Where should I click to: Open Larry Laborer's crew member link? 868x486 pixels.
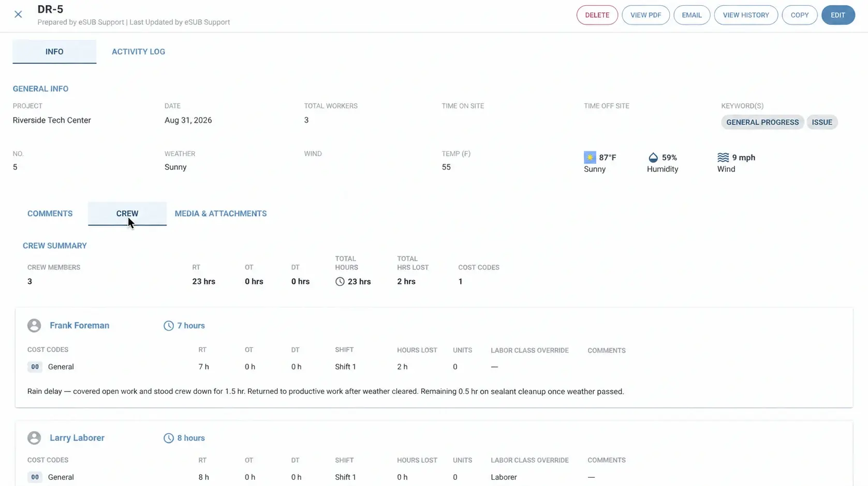(x=77, y=438)
